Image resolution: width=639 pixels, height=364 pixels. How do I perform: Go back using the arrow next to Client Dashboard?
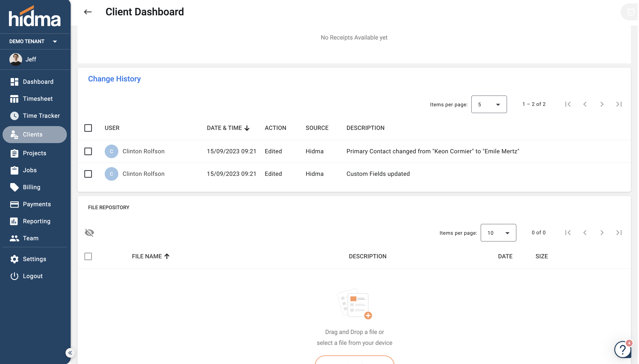pyautogui.click(x=88, y=12)
